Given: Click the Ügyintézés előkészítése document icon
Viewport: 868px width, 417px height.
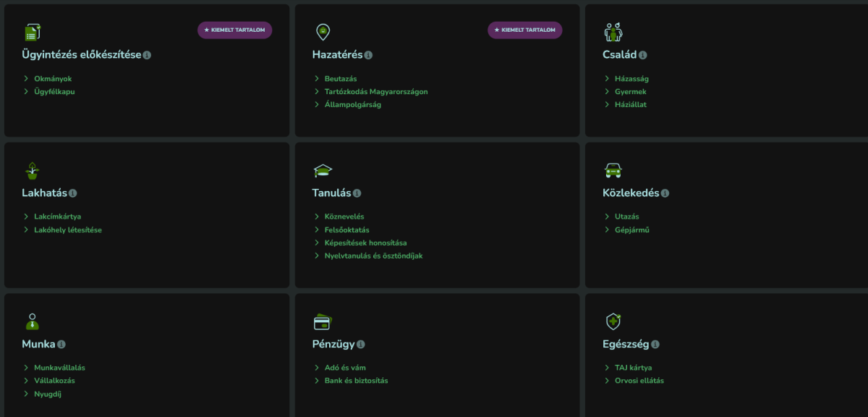Looking at the screenshot, I should click(33, 33).
